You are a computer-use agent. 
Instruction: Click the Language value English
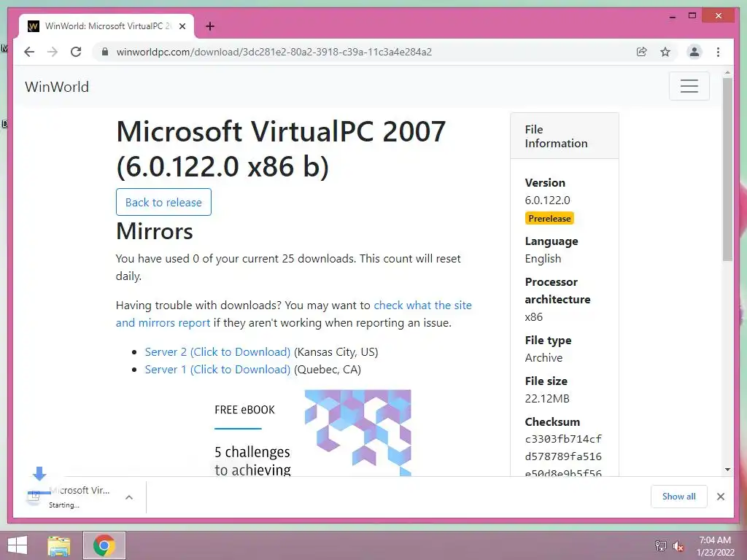click(x=543, y=259)
